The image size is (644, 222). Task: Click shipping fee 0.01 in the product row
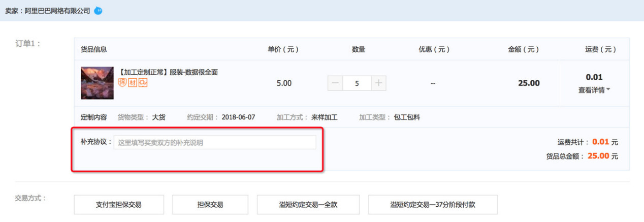[594, 77]
